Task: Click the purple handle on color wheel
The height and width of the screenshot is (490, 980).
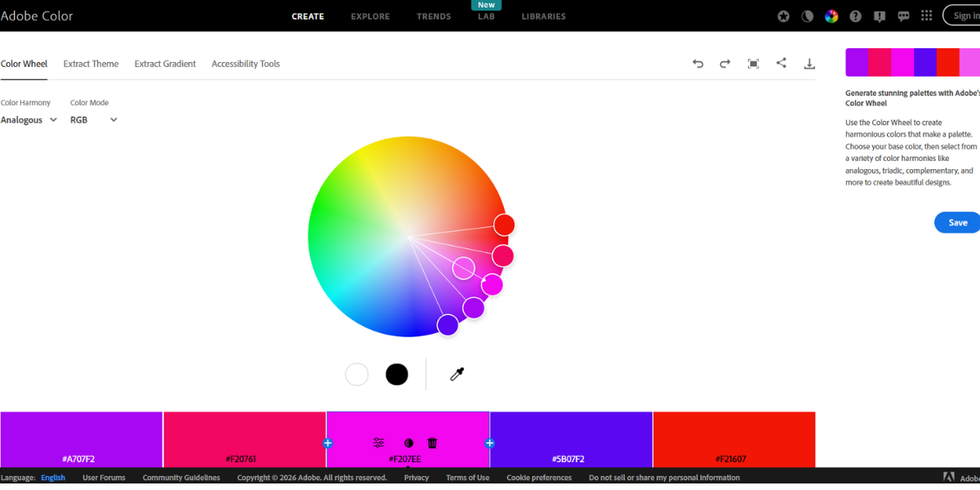Action: point(474,308)
